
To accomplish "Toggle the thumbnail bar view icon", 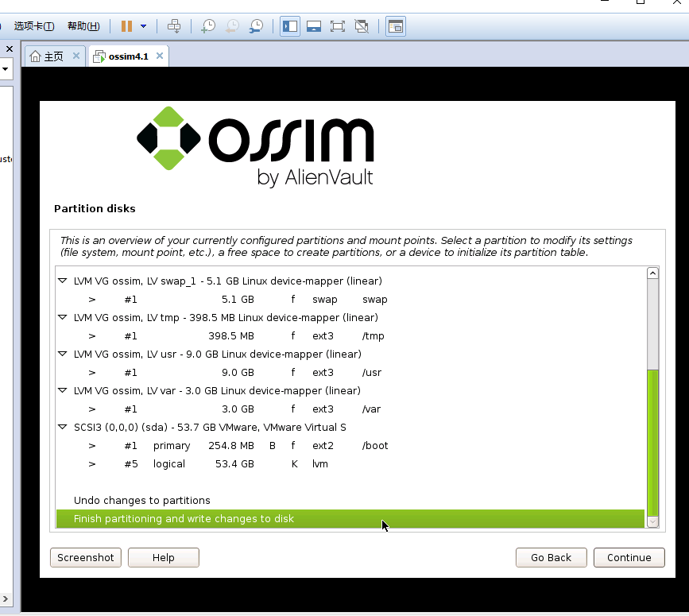I will [314, 26].
